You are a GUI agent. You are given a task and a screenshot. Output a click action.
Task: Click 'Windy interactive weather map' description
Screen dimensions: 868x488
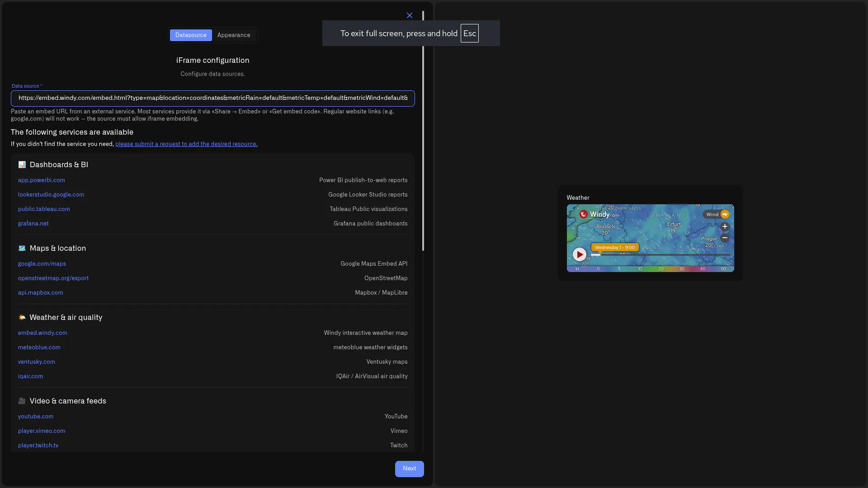point(366,333)
